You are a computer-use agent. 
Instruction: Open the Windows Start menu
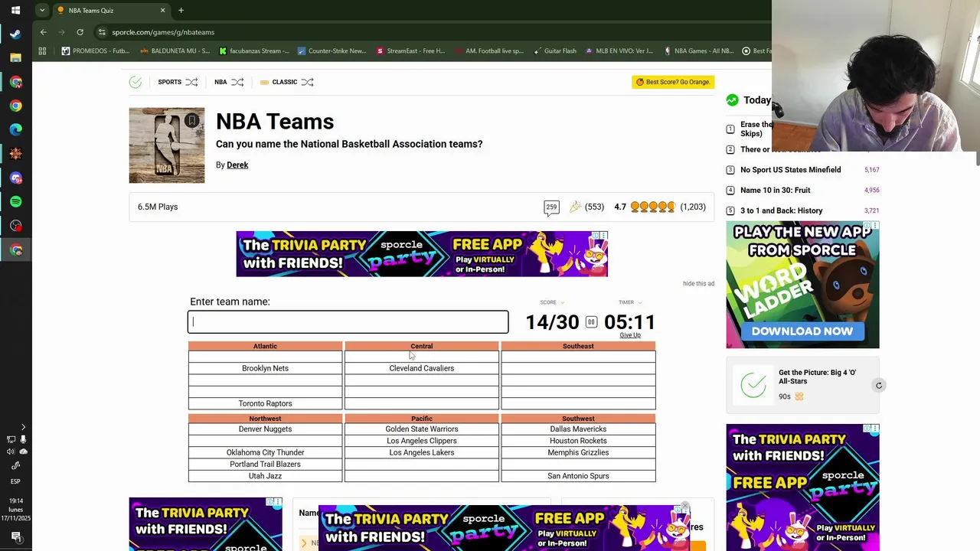[15, 11]
